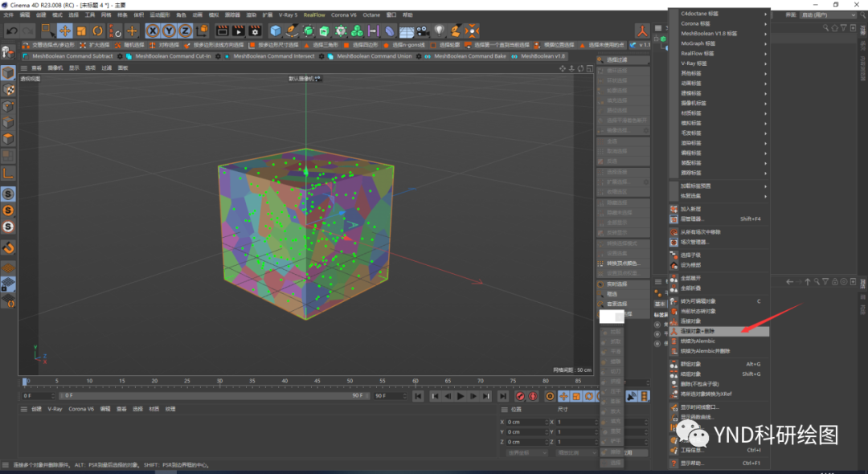Click the Object Manager search icon

[x=825, y=27]
